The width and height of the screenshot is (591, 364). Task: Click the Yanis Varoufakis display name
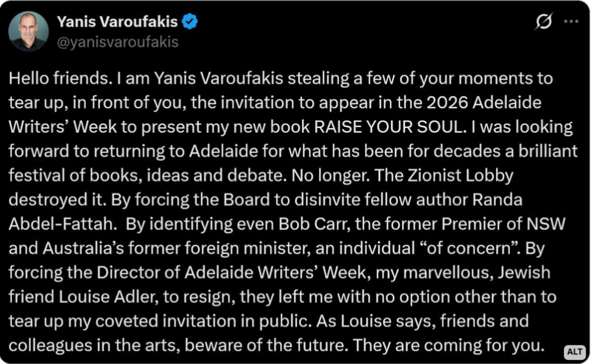click(x=117, y=23)
